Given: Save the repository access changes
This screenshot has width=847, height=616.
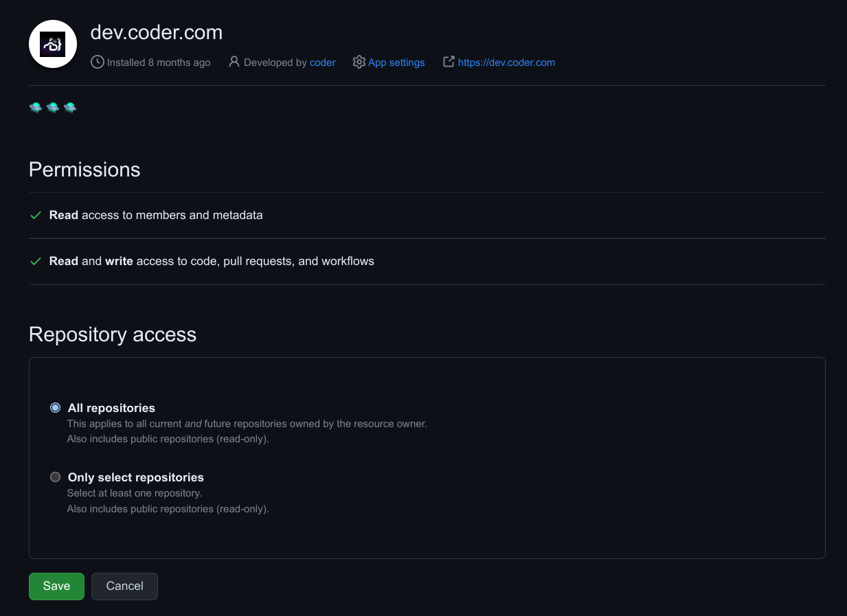Looking at the screenshot, I should [56, 586].
